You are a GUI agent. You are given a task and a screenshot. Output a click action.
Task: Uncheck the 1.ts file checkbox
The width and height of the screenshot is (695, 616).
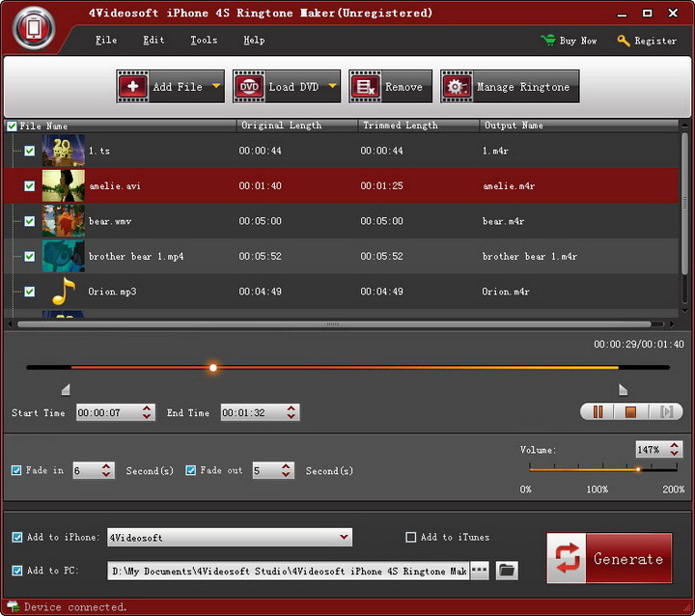pyautogui.click(x=29, y=151)
